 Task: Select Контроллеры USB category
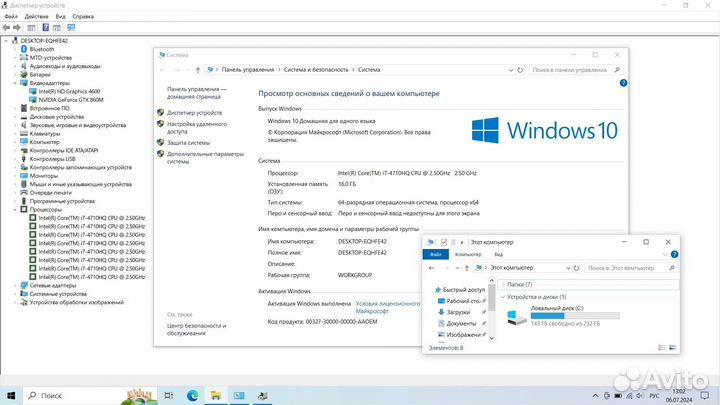(x=52, y=159)
